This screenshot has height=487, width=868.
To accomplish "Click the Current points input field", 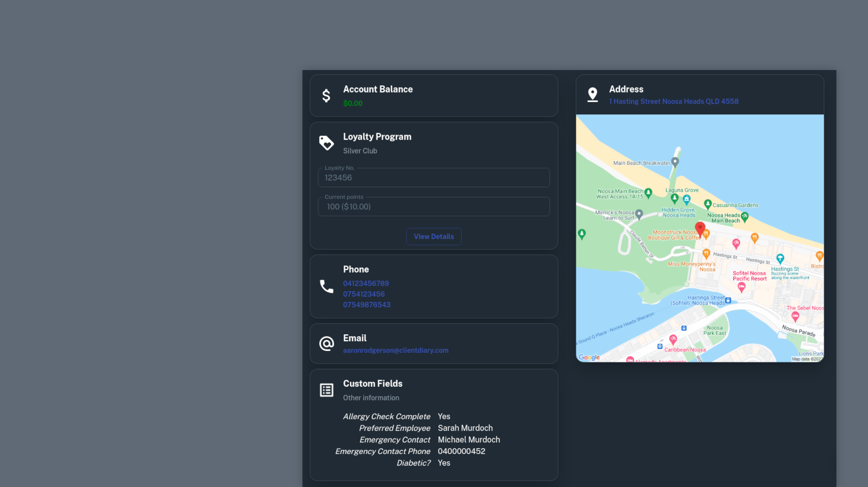I will [434, 206].
